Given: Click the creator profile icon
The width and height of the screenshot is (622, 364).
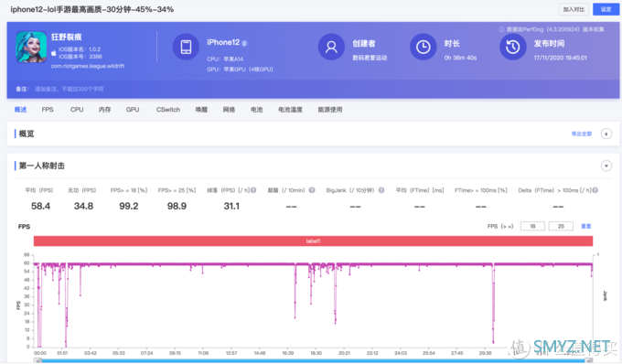Looking at the screenshot, I should pos(331,47).
